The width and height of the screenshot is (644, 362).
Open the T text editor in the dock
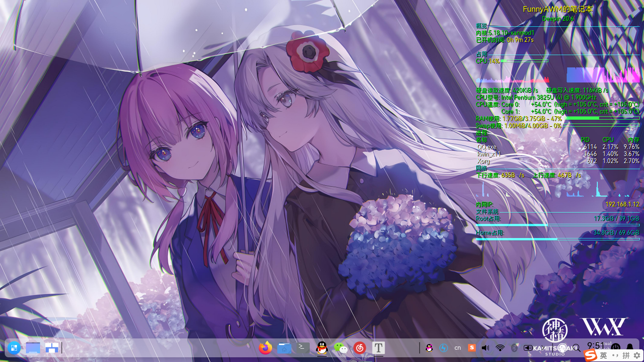[x=379, y=348]
